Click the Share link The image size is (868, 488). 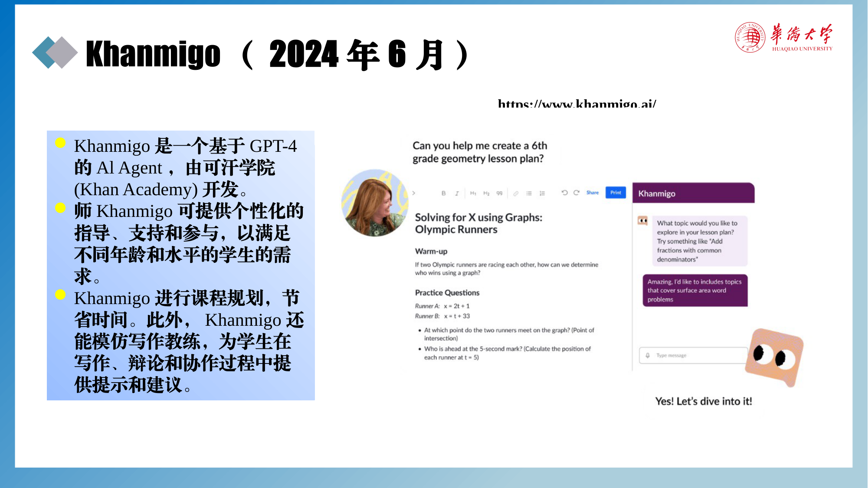(593, 193)
